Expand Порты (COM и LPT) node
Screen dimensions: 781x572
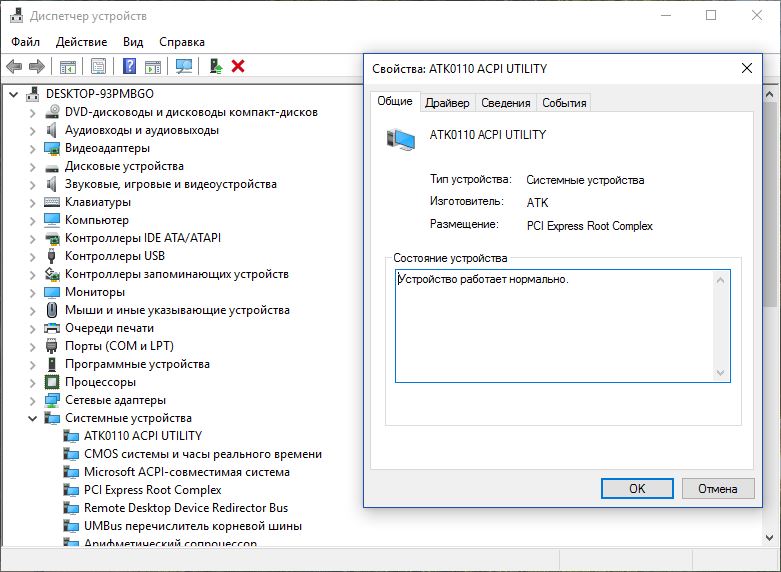[33, 346]
